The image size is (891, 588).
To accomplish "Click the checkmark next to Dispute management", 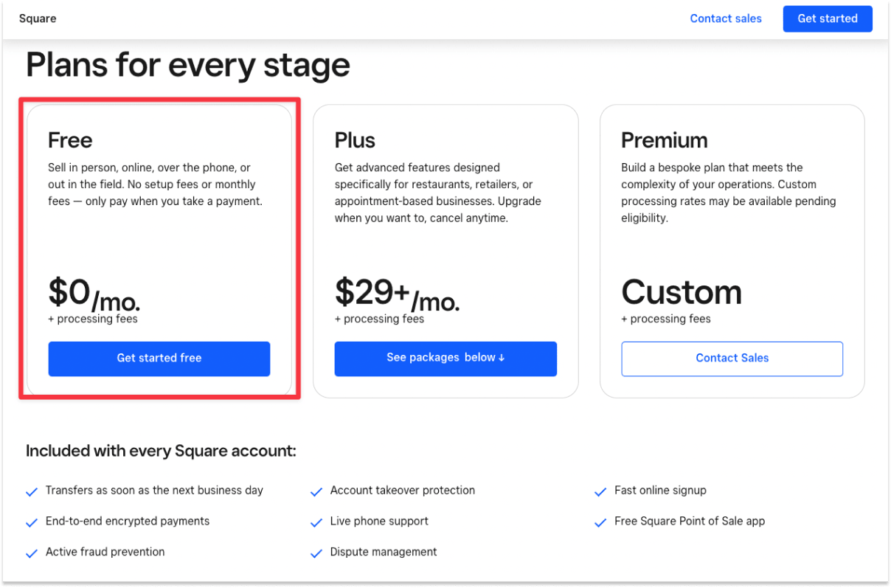I will click(x=316, y=552).
